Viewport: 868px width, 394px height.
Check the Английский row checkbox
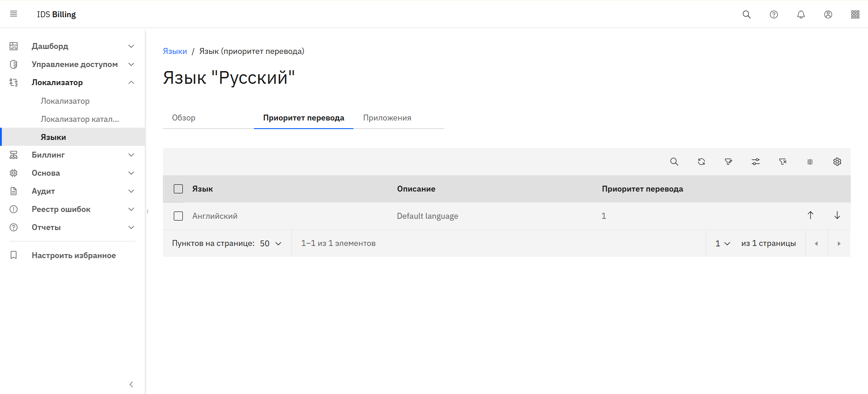(x=178, y=216)
